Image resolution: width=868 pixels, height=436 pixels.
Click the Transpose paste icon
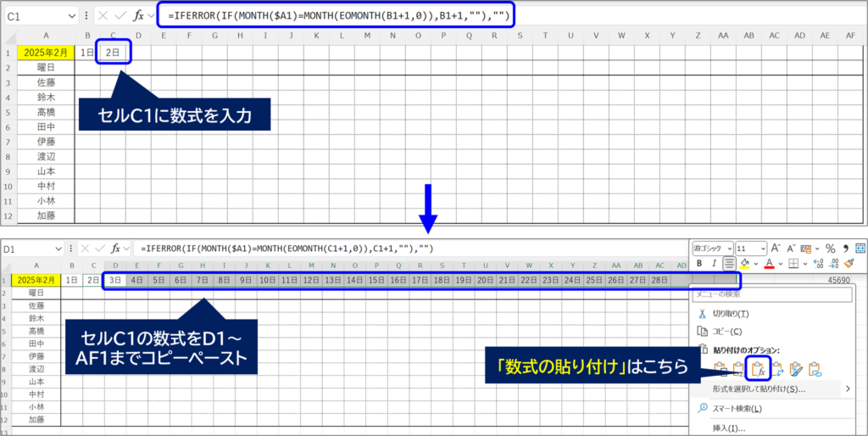777,368
